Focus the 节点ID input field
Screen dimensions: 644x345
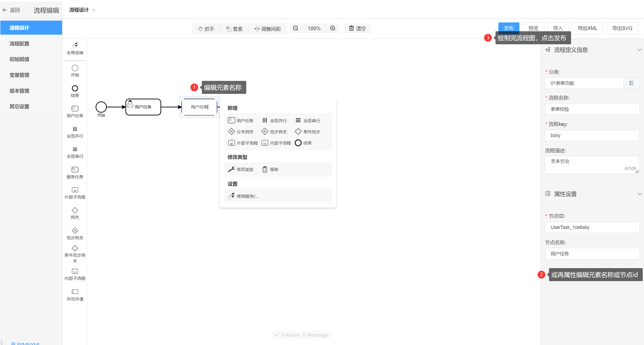tap(592, 227)
